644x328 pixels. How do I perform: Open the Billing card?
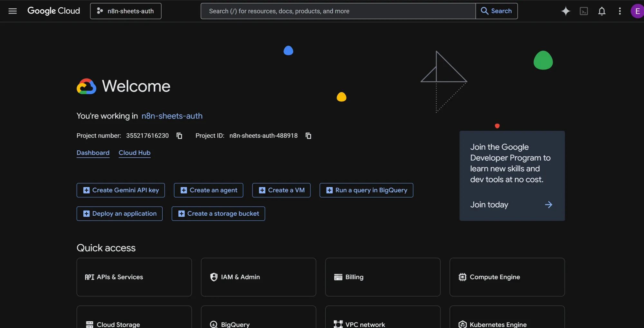click(x=383, y=277)
